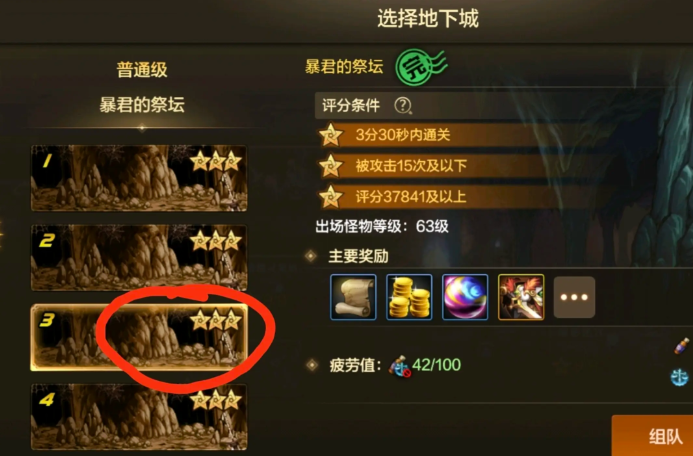The height and width of the screenshot is (456, 693).
Task: Click the warrior character reward icon
Action: [x=521, y=297]
